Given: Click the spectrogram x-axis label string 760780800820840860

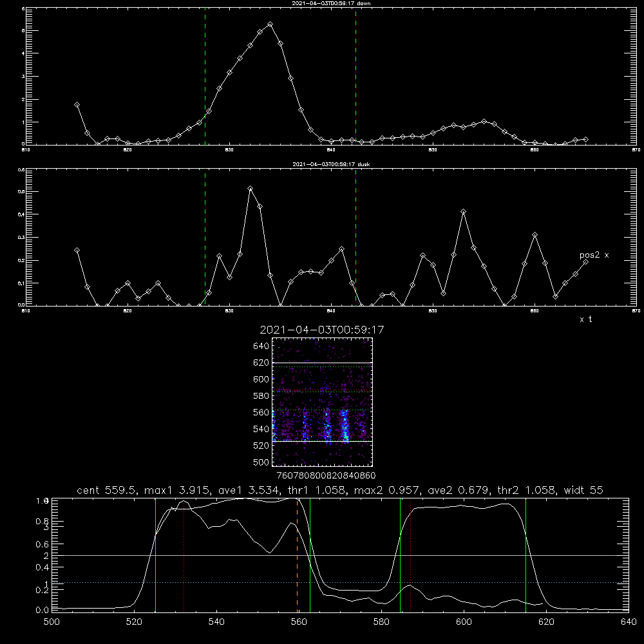Looking at the screenshot, I should coord(326,476).
